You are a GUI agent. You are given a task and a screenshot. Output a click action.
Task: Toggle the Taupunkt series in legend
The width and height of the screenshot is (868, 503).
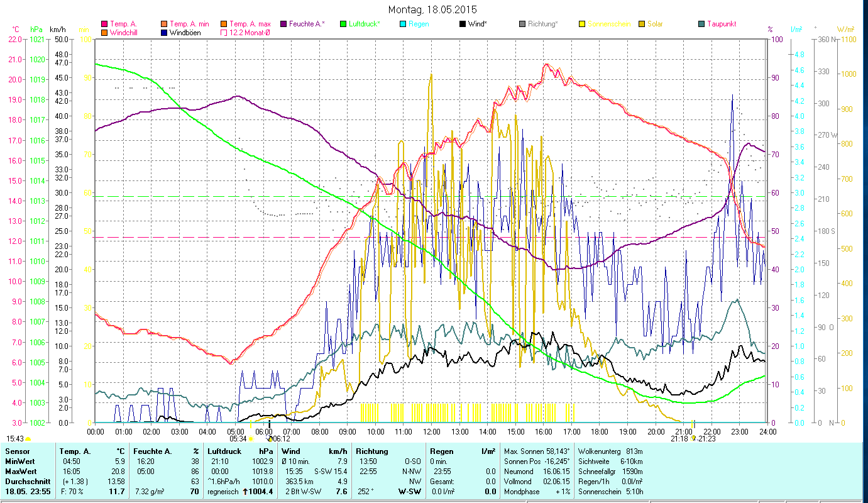point(720,24)
